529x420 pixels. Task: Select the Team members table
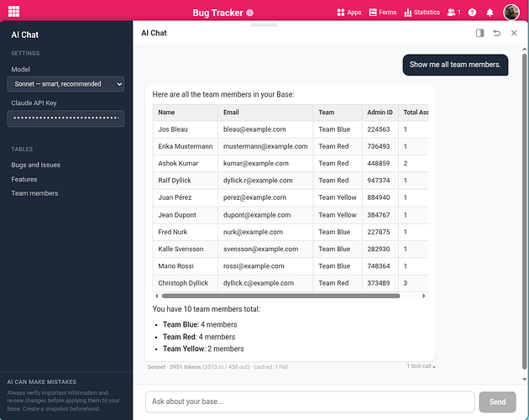(34, 193)
